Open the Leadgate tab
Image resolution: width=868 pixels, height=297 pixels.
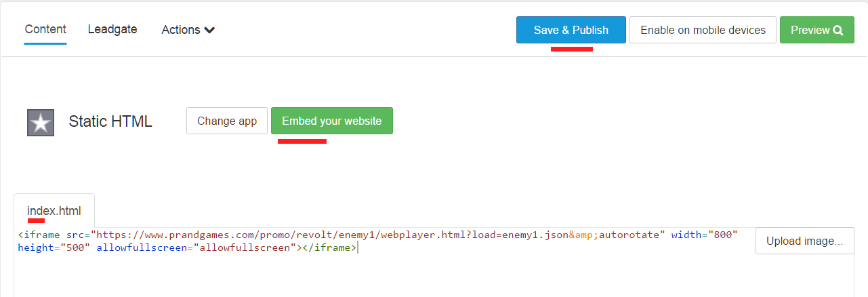point(112,29)
